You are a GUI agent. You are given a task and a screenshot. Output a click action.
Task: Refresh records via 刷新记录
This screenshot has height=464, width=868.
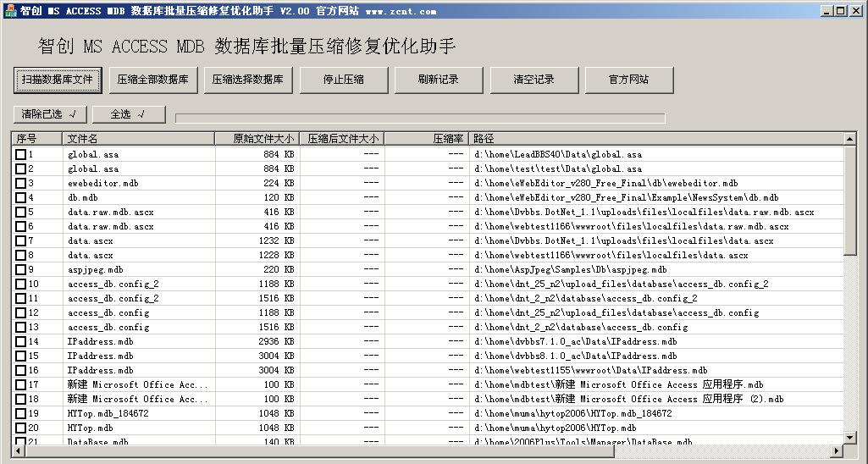(x=439, y=80)
